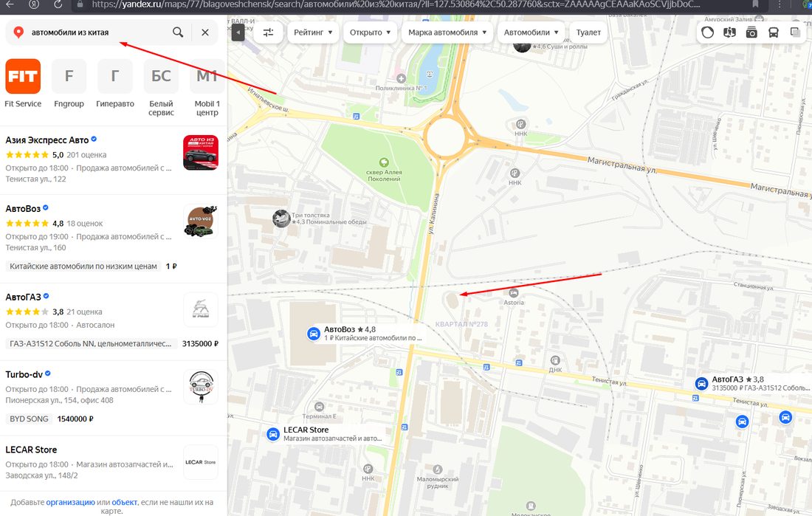The height and width of the screenshot is (516, 812).
Task: Choose the Fngroup chain shortcut
Action: (69, 83)
